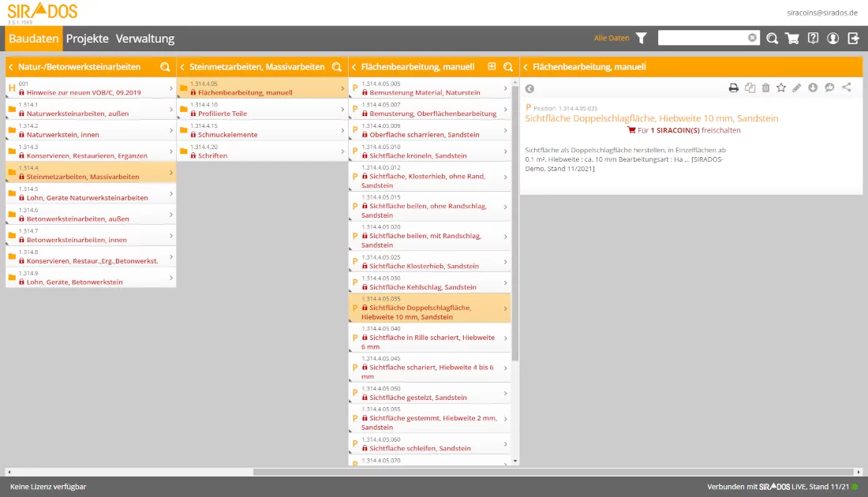Screen dimensions: 868x497
Task: Click the download icon in detail panel
Action: tap(813, 88)
